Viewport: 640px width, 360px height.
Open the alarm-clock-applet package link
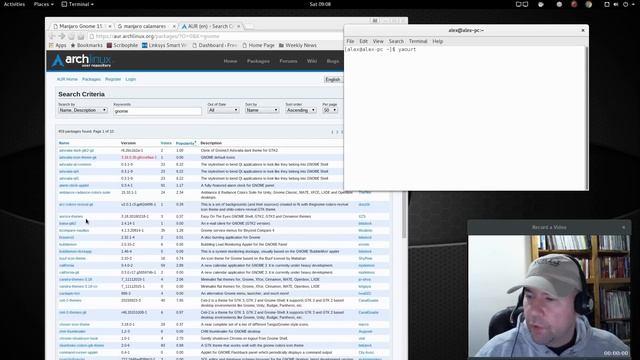(74, 185)
